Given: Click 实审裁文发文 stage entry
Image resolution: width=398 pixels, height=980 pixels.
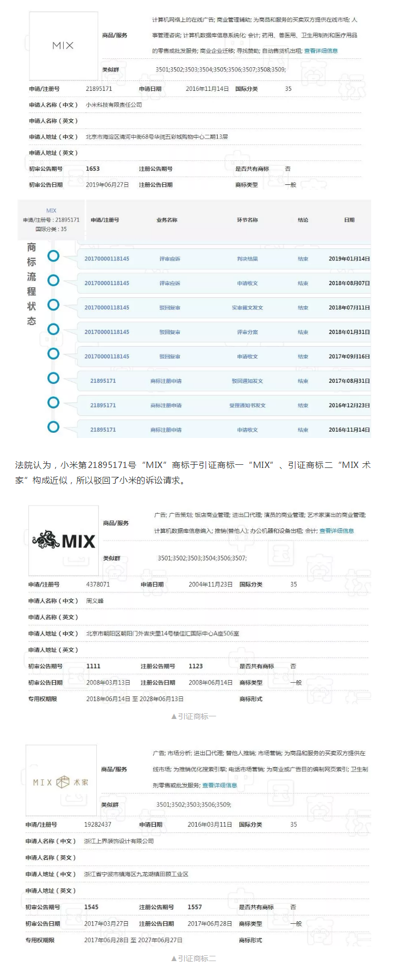Looking at the screenshot, I should click(x=247, y=308).
